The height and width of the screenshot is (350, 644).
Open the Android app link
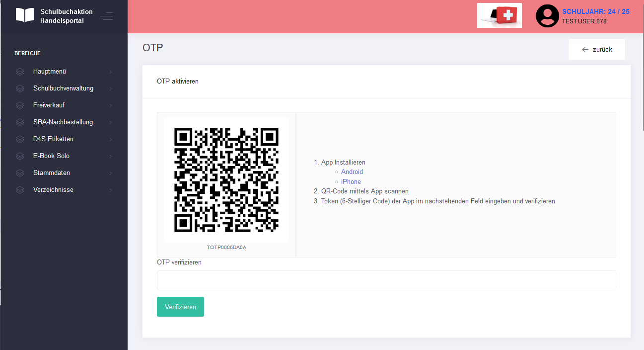click(352, 172)
